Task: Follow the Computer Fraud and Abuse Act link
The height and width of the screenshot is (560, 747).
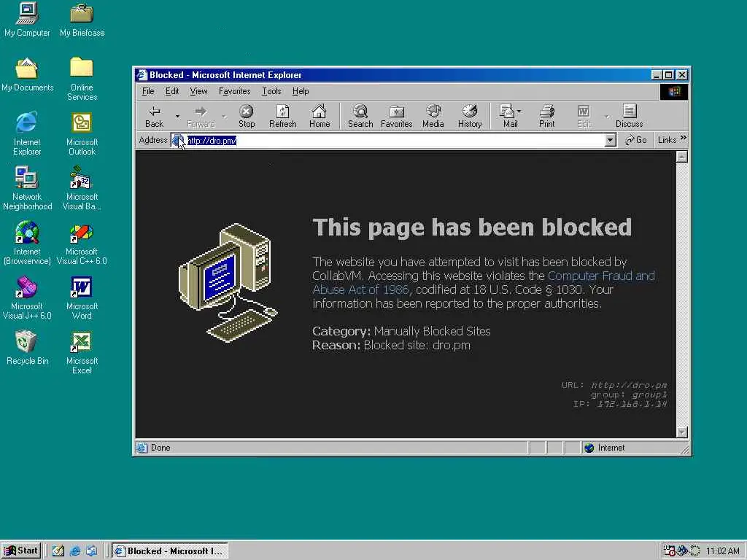Action: 484,282
